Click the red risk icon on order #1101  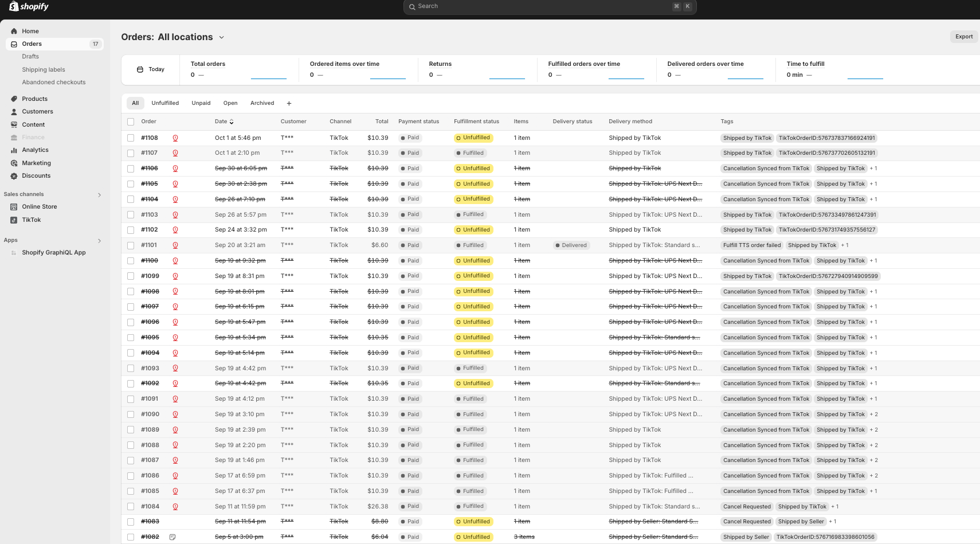click(x=175, y=245)
